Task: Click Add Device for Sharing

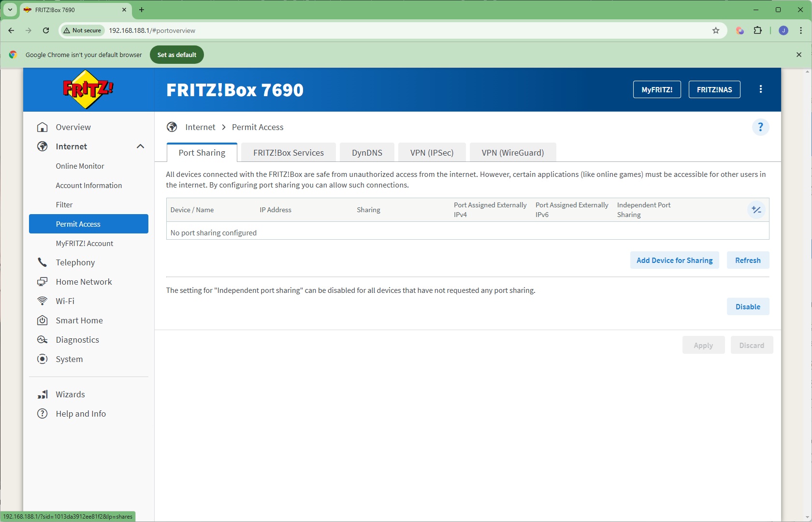Action: pyautogui.click(x=675, y=260)
